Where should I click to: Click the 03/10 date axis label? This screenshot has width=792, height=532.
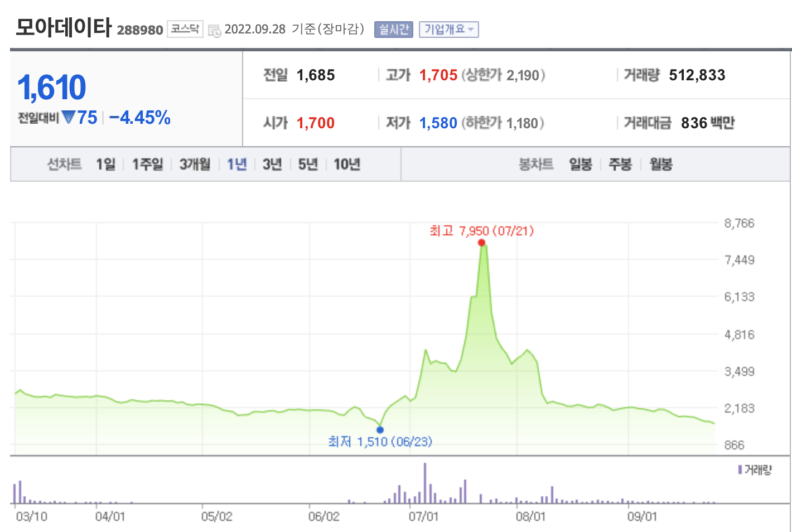pos(32,516)
